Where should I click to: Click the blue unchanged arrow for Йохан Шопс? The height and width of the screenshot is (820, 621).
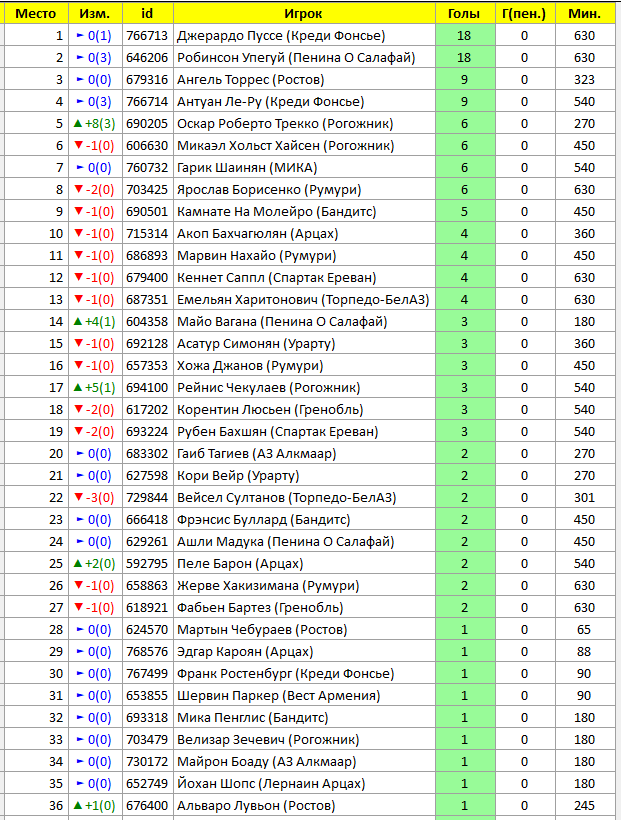[80, 783]
